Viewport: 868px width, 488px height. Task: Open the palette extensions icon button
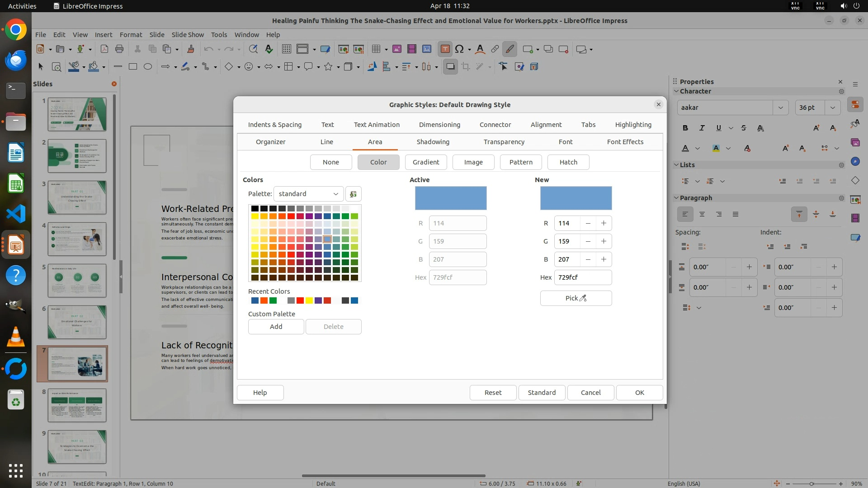pos(353,194)
